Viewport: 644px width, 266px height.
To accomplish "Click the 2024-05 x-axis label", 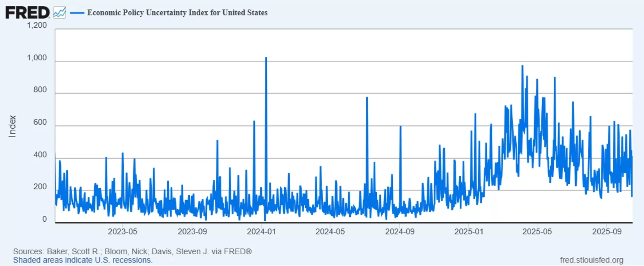I will point(330,231).
